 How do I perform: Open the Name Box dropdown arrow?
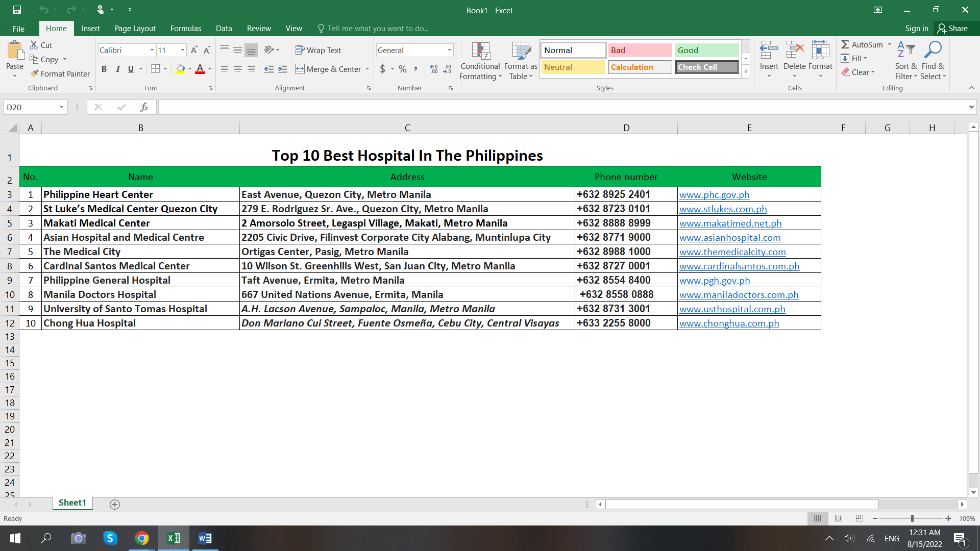(61, 107)
